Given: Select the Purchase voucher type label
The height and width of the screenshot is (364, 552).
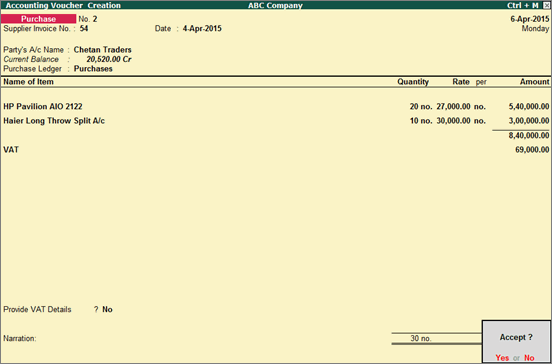Looking at the screenshot, I should (38, 19).
